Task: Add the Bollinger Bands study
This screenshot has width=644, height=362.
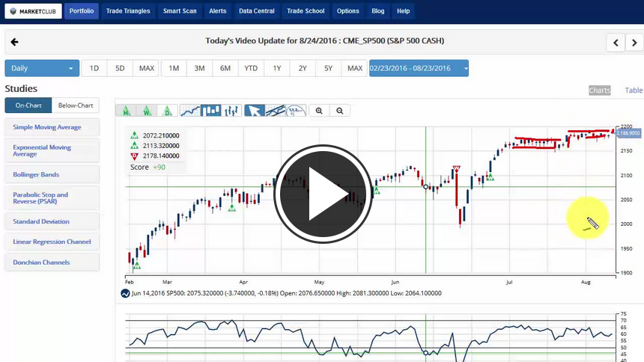Action: [52, 174]
